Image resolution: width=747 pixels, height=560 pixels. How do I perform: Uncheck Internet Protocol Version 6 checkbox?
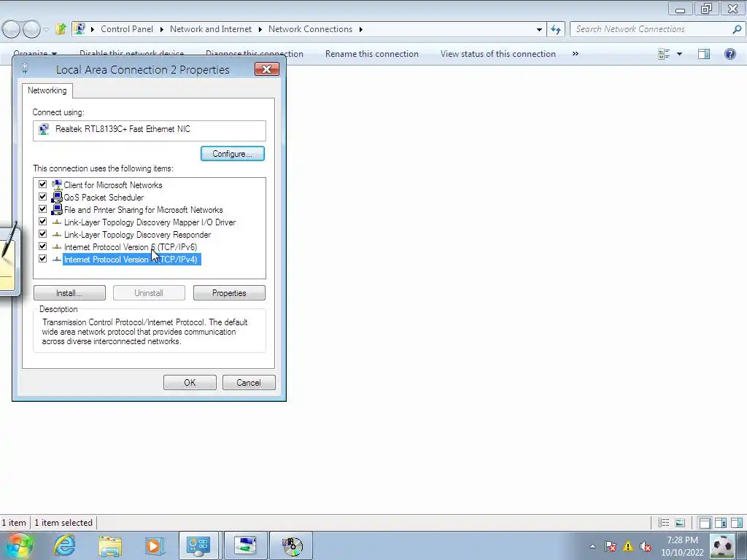pos(42,246)
